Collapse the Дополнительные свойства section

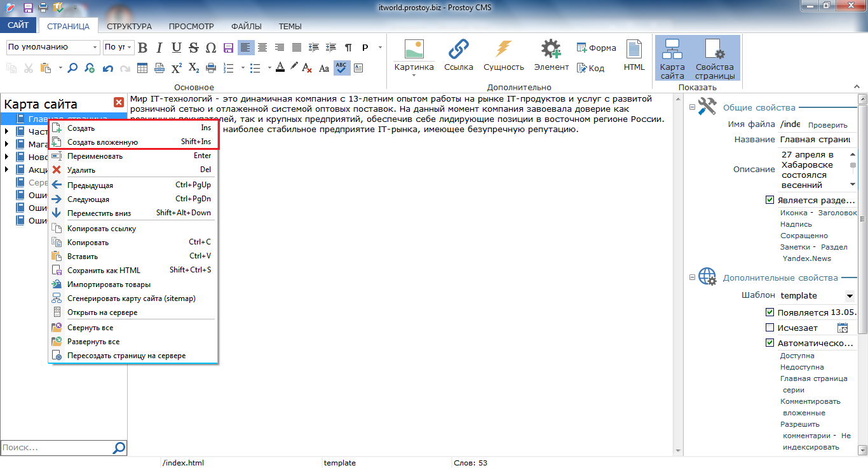(693, 277)
